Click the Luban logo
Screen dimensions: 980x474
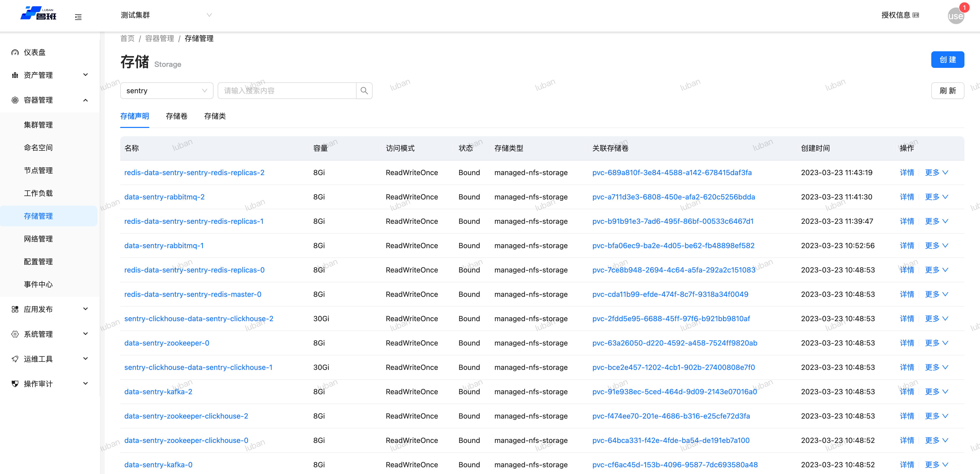(38, 13)
